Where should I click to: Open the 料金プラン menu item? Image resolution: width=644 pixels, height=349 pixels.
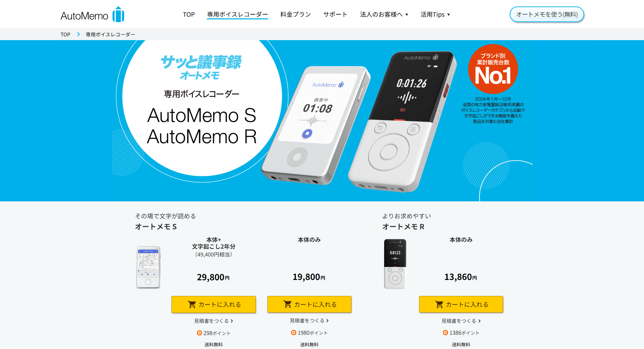[296, 15]
